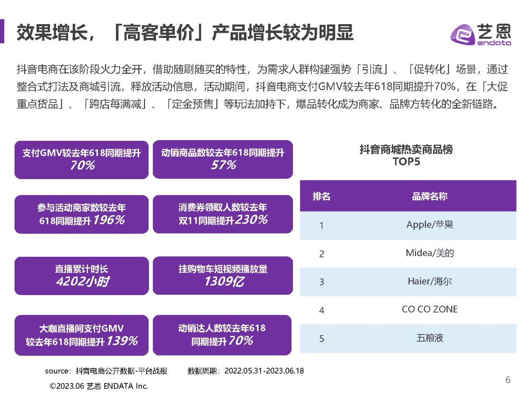Click the paragraph line starting with 整合式打法及商城引流
Image resolution: width=532 pixels, height=399 pixels.
262,86
